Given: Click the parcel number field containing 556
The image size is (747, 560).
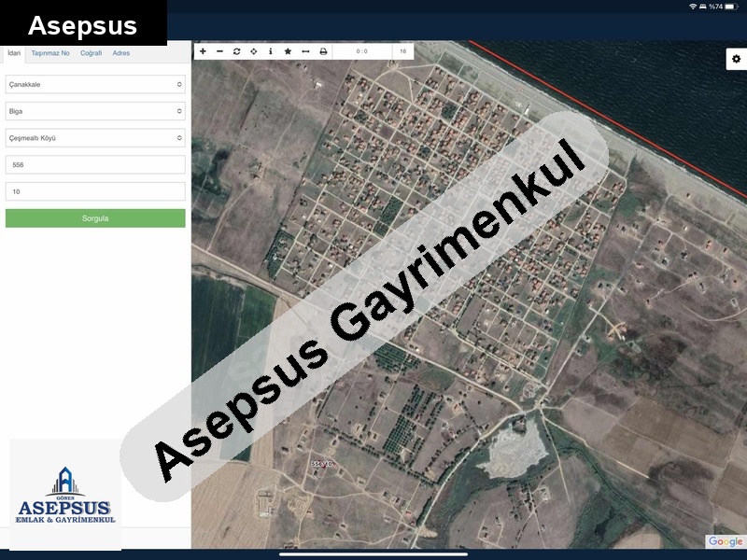Looking at the screenshot, I should 95,164.
